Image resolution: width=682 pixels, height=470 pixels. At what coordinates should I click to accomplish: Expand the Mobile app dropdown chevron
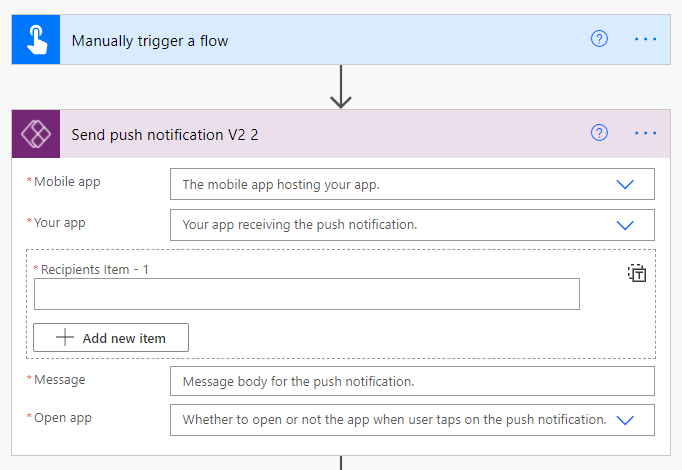pyautogui.click(x=626, y=185)
